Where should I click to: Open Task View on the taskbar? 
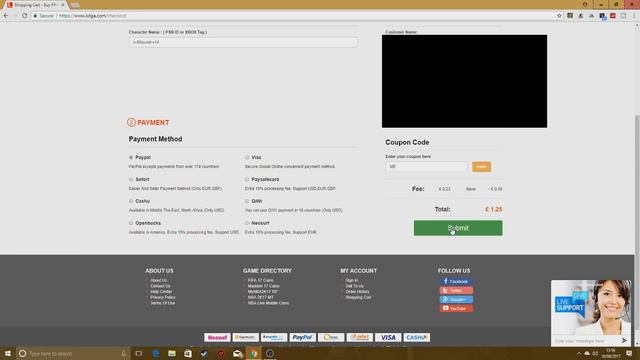139,353
